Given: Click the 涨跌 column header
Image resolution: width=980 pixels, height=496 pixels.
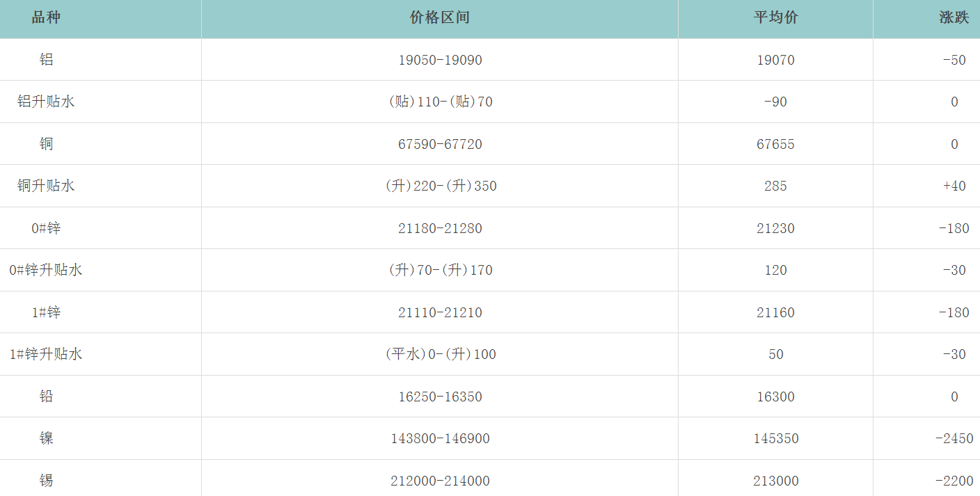Looking at the screenshot, I should click(x=954, y=18).
